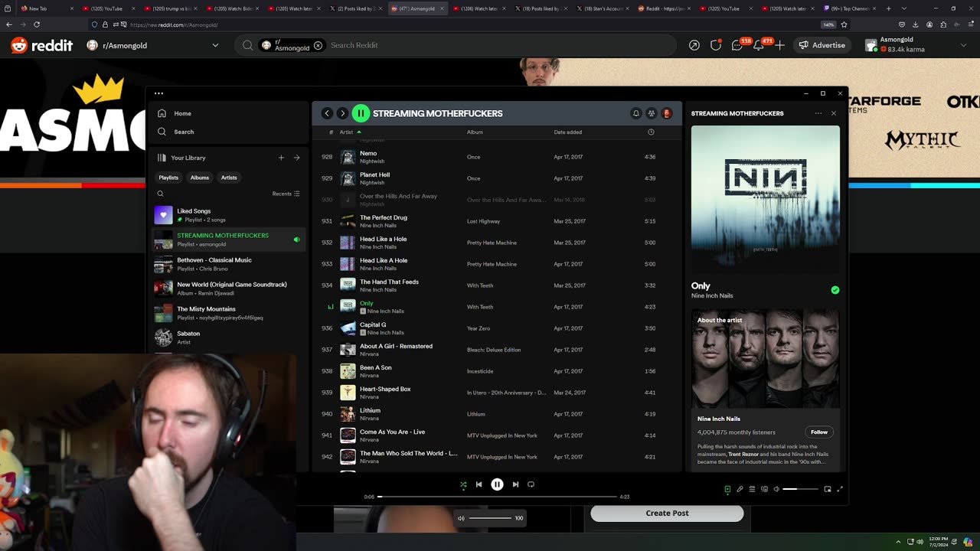The image size is (980, 551).
Task: Mute Spotify with the speaker icon
Action: 776,489
